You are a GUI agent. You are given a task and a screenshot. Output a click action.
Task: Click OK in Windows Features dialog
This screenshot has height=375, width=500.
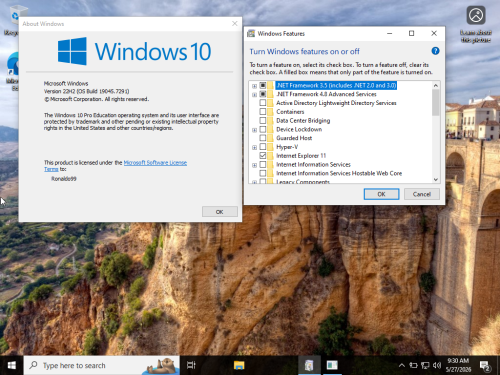pos(381,194)
